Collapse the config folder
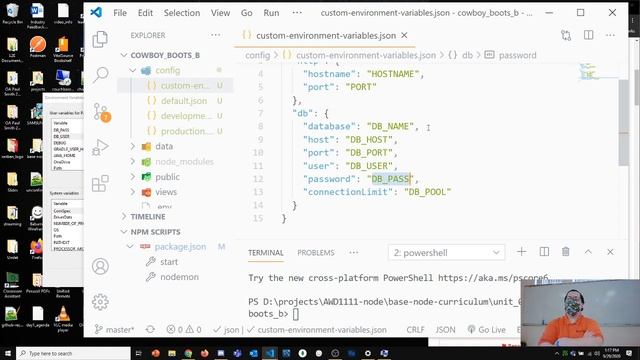Viewport: 640px width, 360px height. click(132, 70)
